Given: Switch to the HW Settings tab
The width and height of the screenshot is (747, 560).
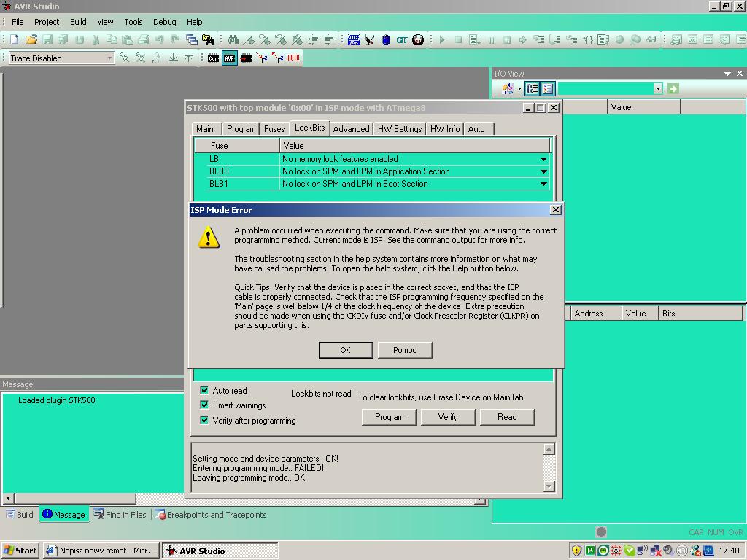Looking at the screenshot, I should tap(400, 129).
